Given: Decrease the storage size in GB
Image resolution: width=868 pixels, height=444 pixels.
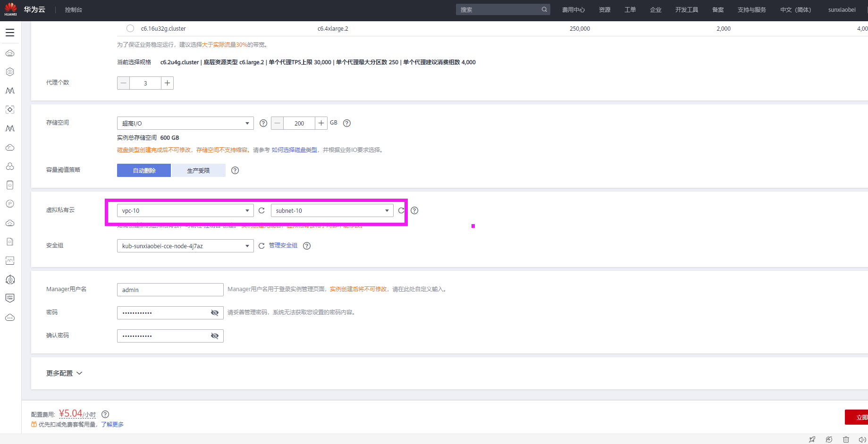Looking at the screenshot, I should [278, 123].
